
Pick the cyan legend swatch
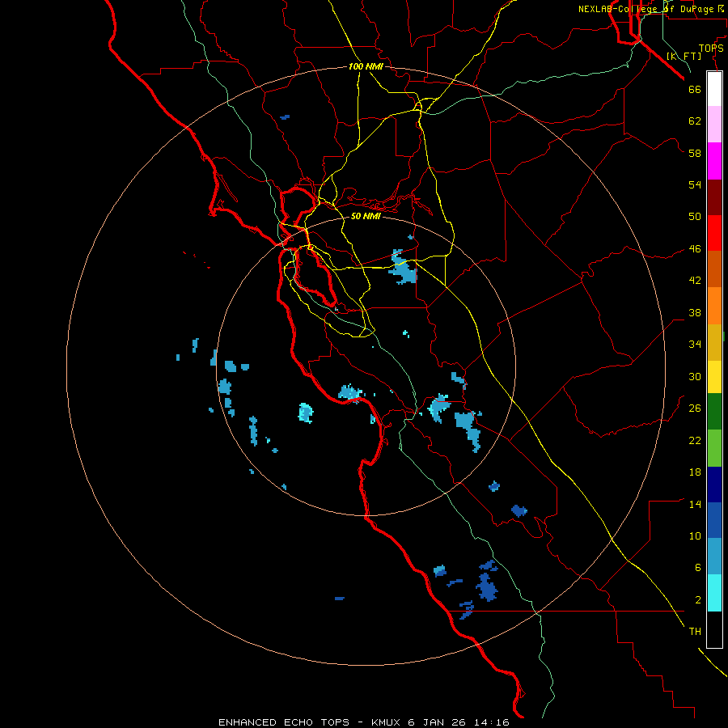point(714,593)
